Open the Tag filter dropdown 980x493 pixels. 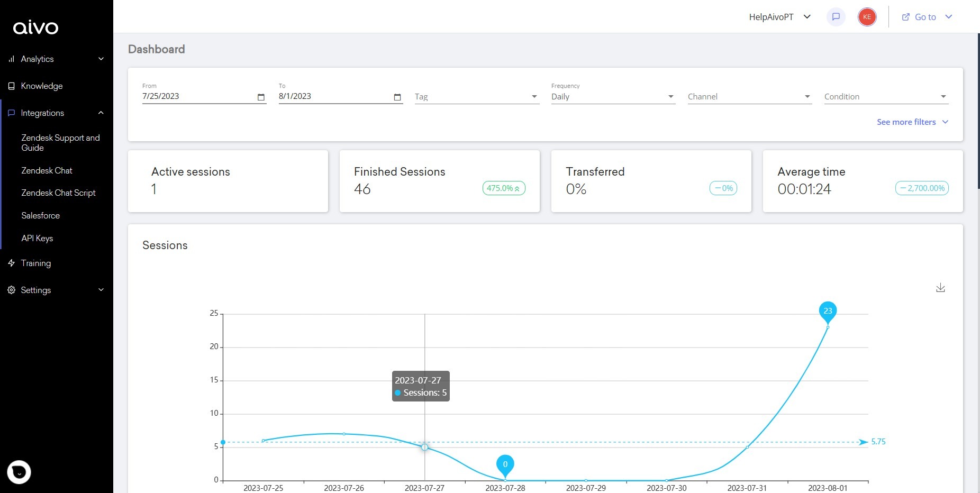point(476,97)
